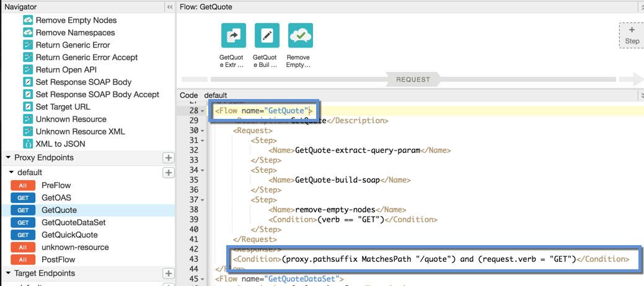Open the XML to JSON policy

60,144
